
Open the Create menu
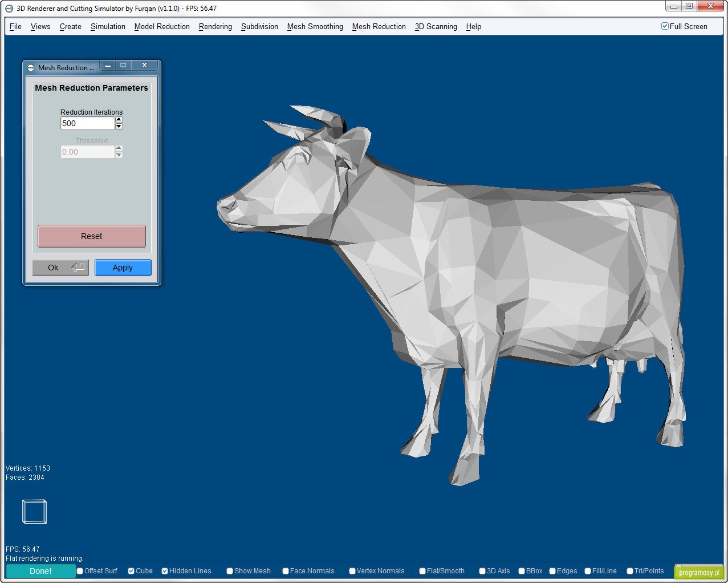[70, 26]
